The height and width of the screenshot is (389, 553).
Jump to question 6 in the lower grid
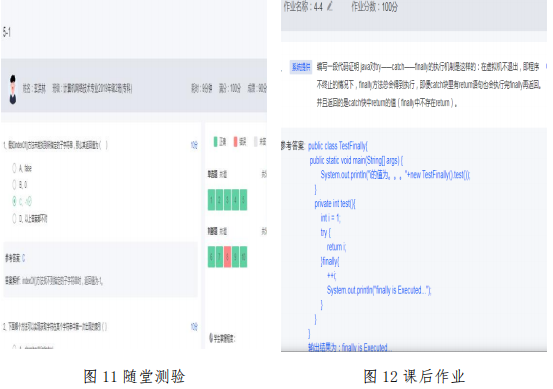tap(211, 256)
